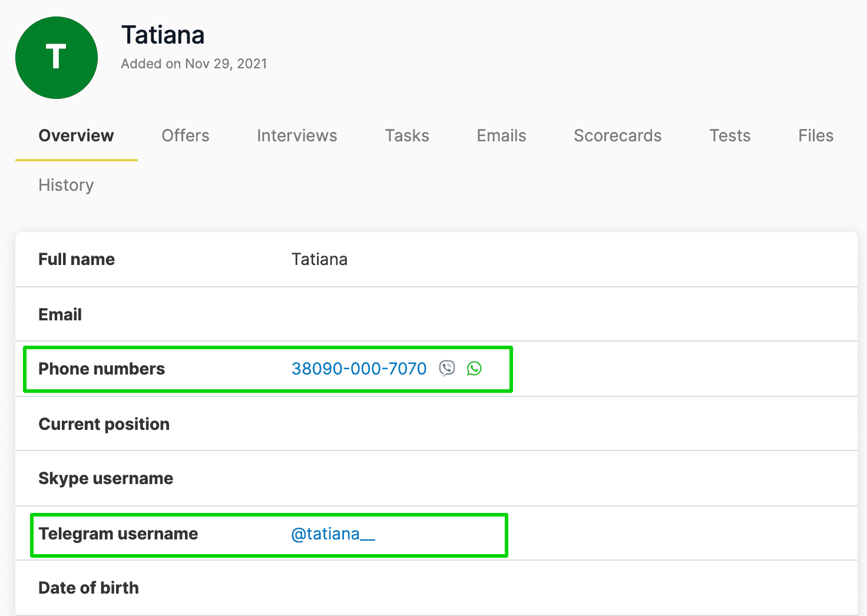Switch to the Overview tab
This screenshot has width=867, height=616.
tap(76, 136)
